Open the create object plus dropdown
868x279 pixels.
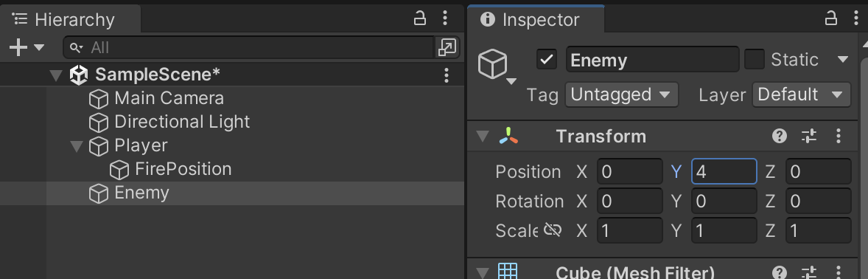pos(26,48)
